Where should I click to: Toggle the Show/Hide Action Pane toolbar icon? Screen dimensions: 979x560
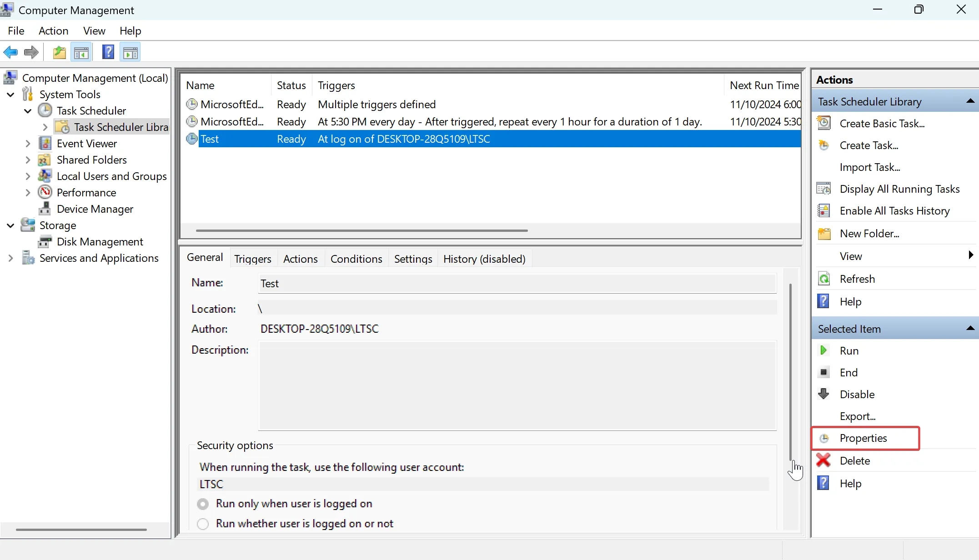point(130,52)
